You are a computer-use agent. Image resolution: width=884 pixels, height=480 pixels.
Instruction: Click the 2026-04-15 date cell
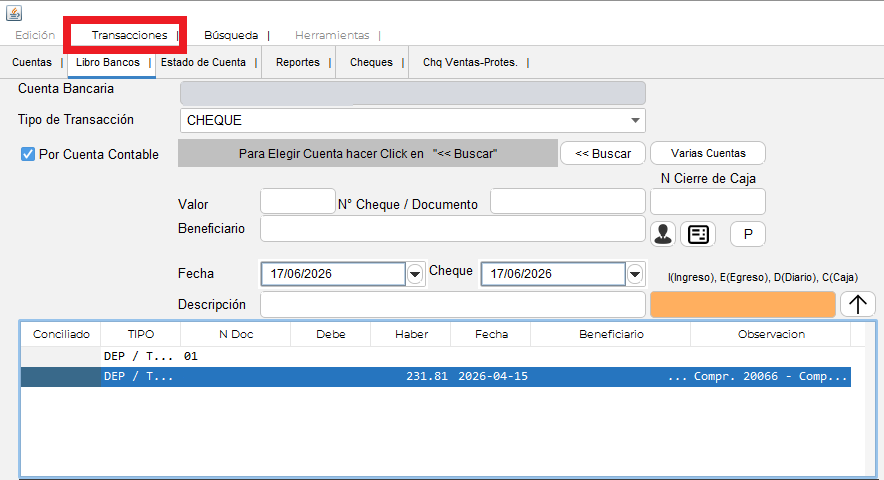click(491, 376)
